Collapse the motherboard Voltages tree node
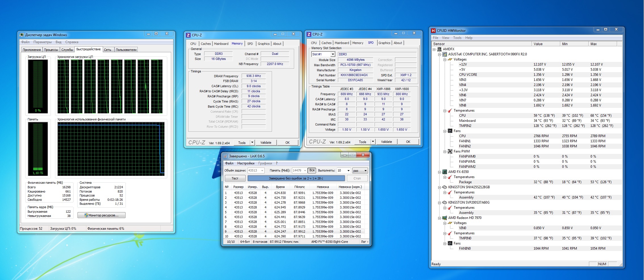644x280 pixels. click(445, 59)
